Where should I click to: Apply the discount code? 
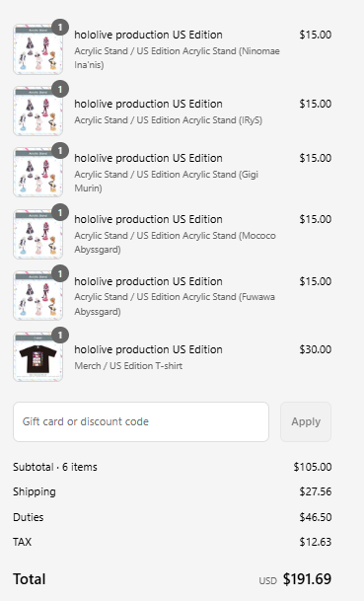(x=306, y=421)
